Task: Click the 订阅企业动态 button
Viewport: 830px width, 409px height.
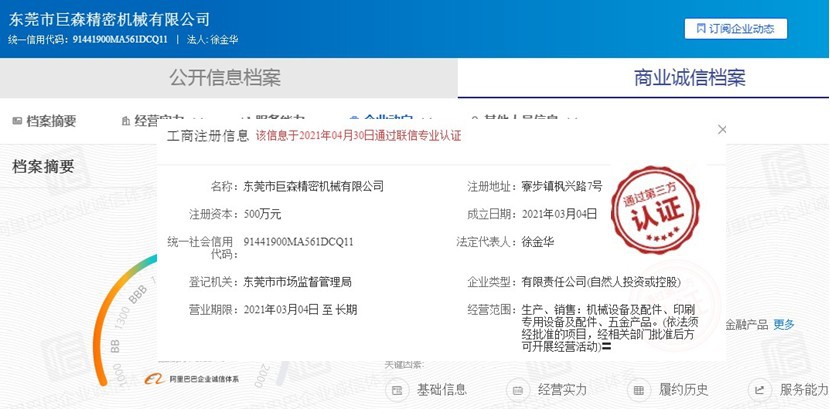Action: coord(735,29)
